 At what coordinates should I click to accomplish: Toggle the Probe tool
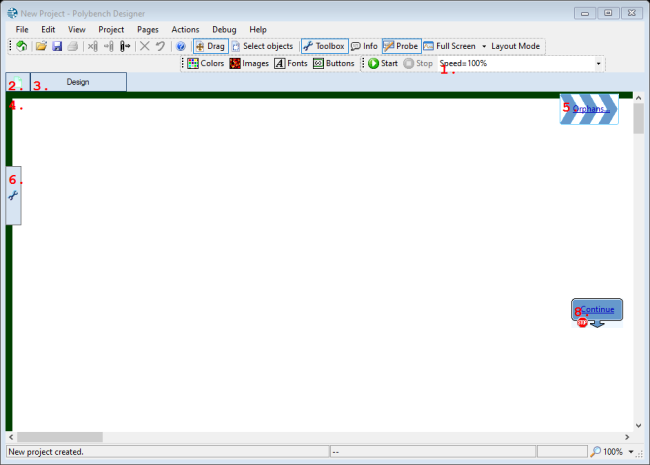[x=400, y=46]
